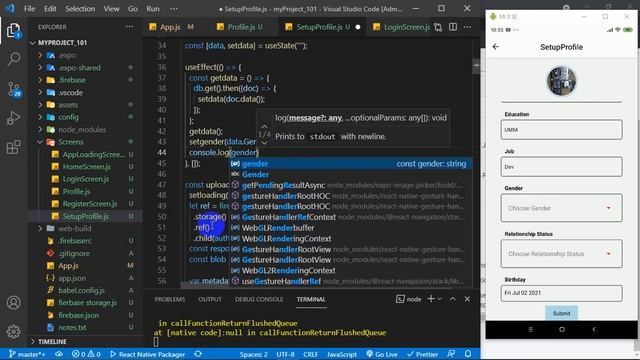This screenshot has height=360, width=640.
Task: Expand the .expo-shared folder
Action: (80, 68)
